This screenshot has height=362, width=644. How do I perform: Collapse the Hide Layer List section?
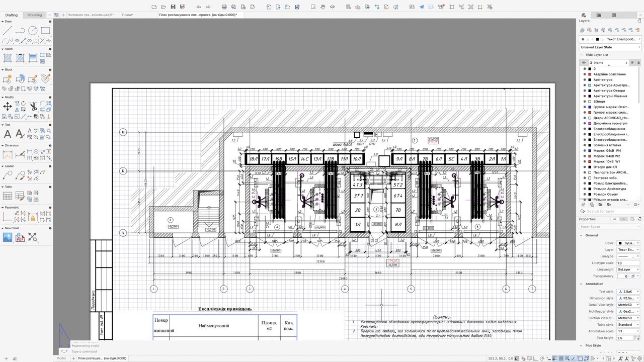[x=582, y=55]
